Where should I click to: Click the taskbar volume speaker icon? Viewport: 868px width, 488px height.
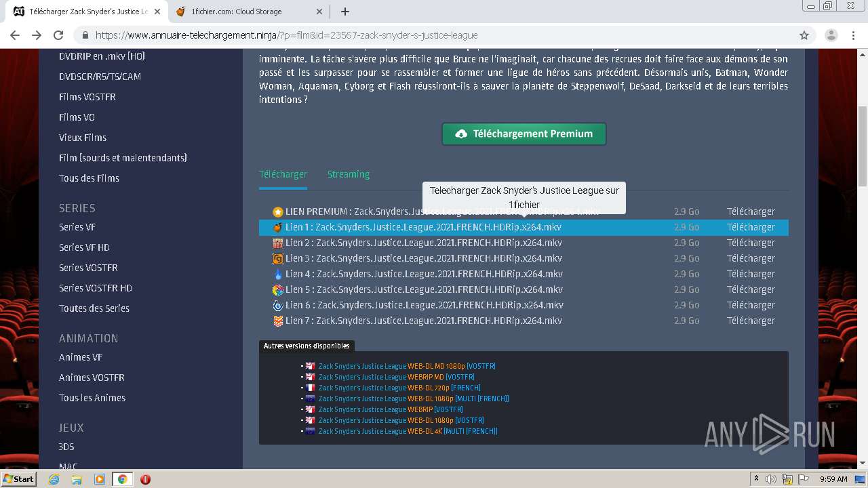pyautogui.click(x=771, y=479)
